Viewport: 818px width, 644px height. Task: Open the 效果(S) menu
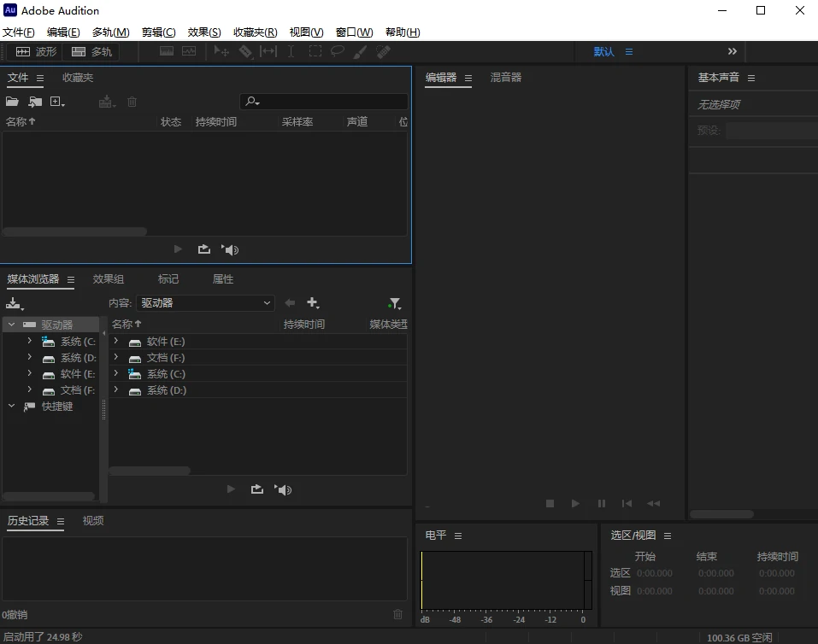pos(203,32)
